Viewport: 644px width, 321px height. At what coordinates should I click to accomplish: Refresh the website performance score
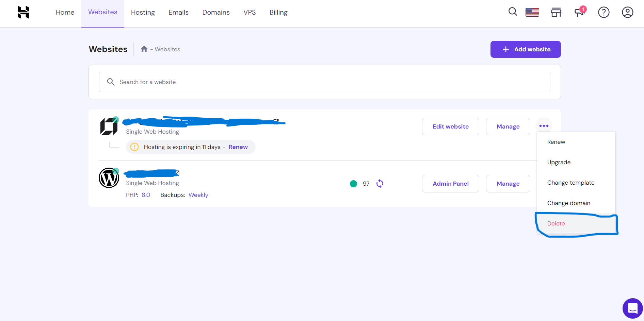point(380,184)
